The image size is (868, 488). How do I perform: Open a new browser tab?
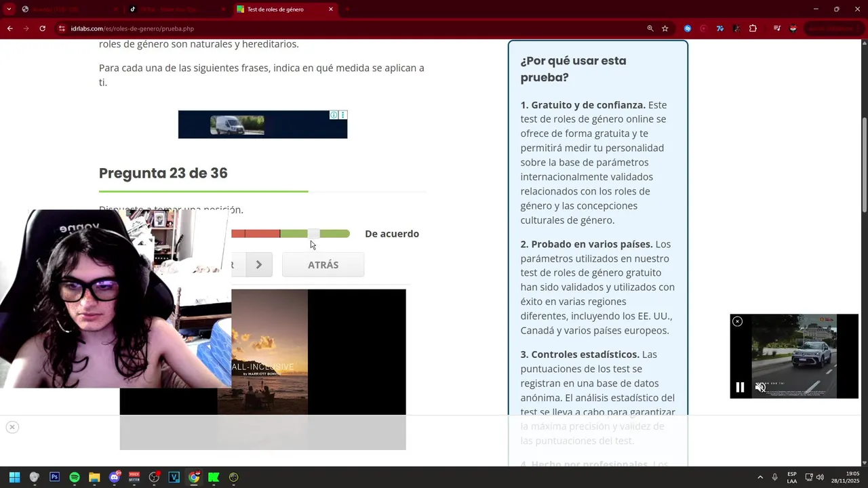pyautogui.click(x=347, y=9)
